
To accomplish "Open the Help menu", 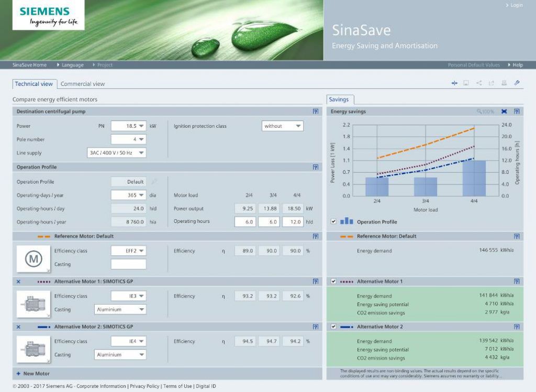I will click(516, 65).
